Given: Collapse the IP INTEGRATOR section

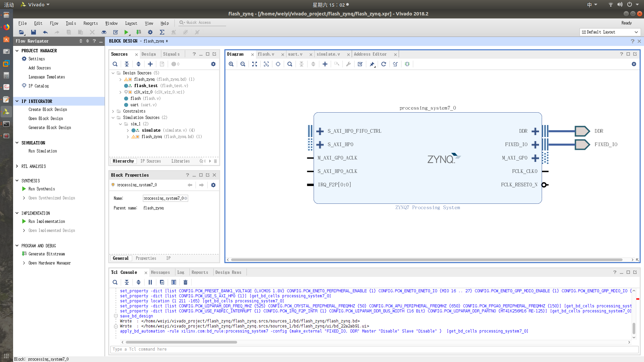Looking at the screenshot, I should point(17,101).
